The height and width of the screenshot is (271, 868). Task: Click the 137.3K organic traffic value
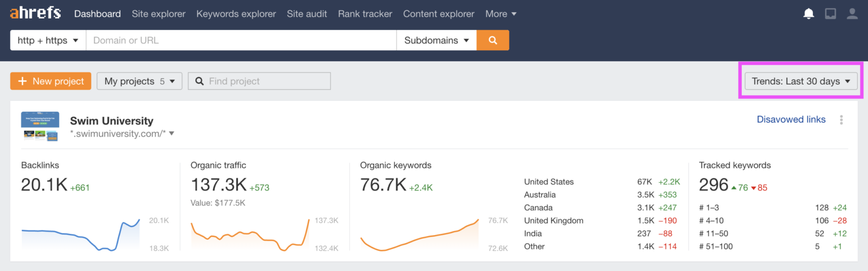tap(219, 185)
